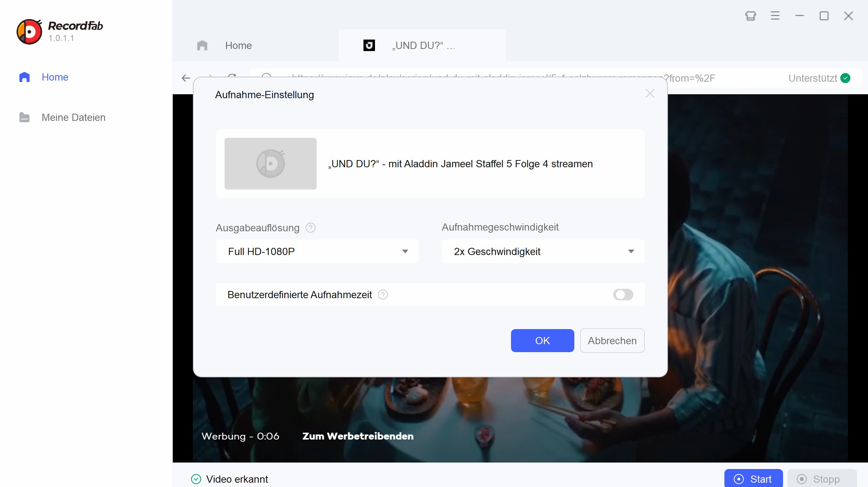Click the Unterstützt green check icon
868x487 pixels.
click(x=845, y=78)
